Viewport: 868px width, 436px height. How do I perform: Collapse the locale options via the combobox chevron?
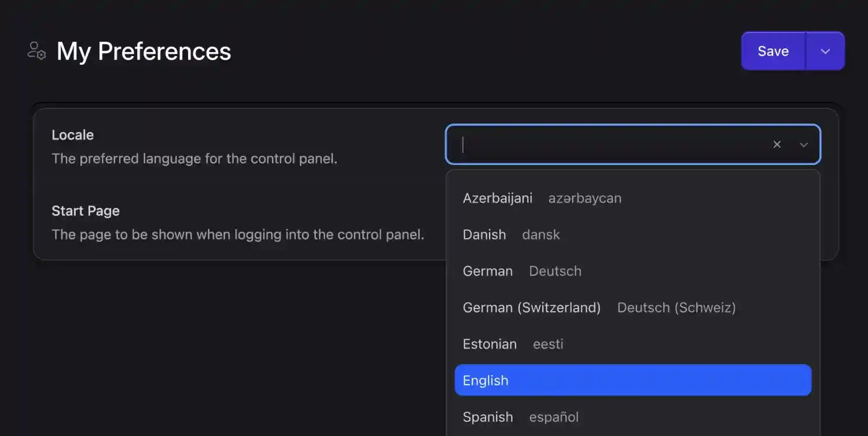coord(804,145)
